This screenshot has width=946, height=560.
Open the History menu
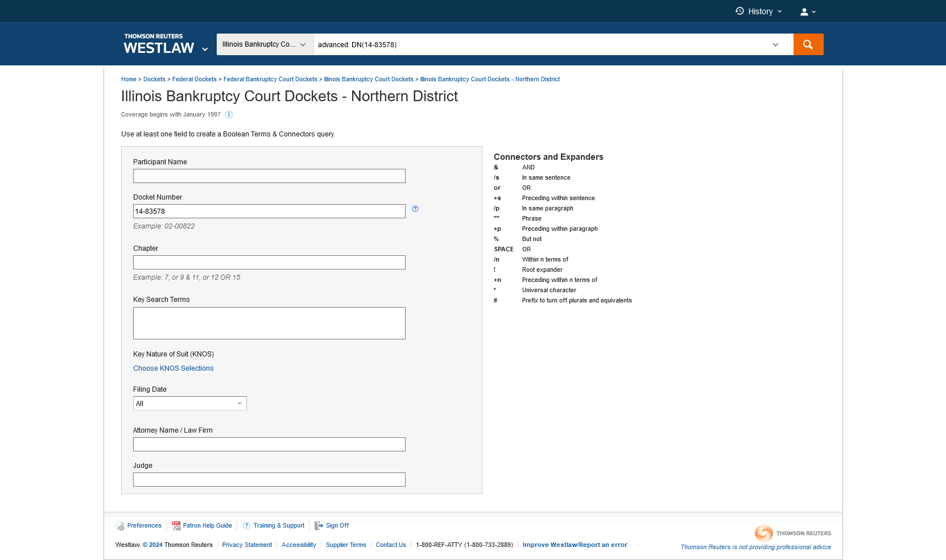[758, 11]
